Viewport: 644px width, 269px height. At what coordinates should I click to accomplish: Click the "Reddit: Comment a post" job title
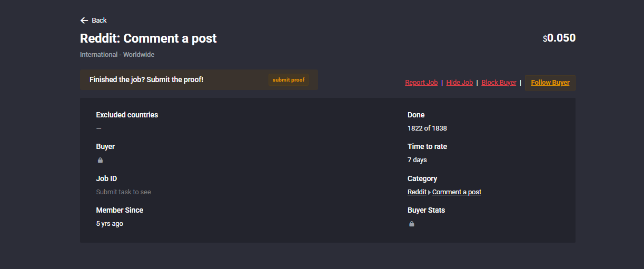pos(148,38)
